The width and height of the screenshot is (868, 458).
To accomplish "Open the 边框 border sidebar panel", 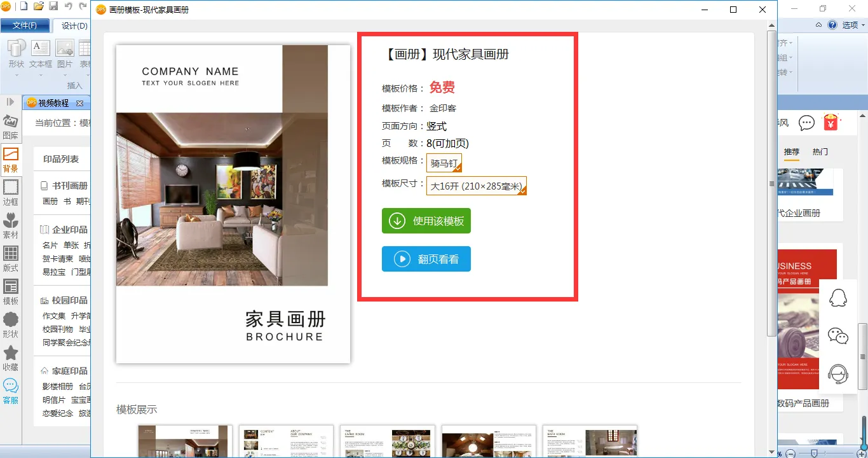I will pyautogui.click(x=10, y=193).
